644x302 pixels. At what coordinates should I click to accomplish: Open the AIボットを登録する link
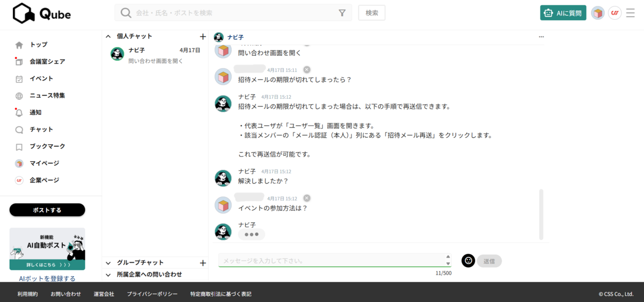pos(47,278)
